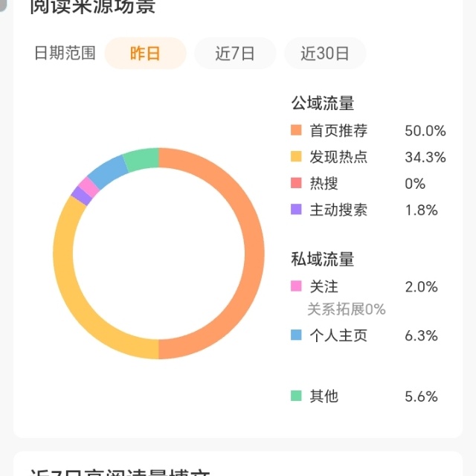This screenshot has height=476, width=476.
Task: Click the green 其他 legend swatch
Action: (296, 396)
